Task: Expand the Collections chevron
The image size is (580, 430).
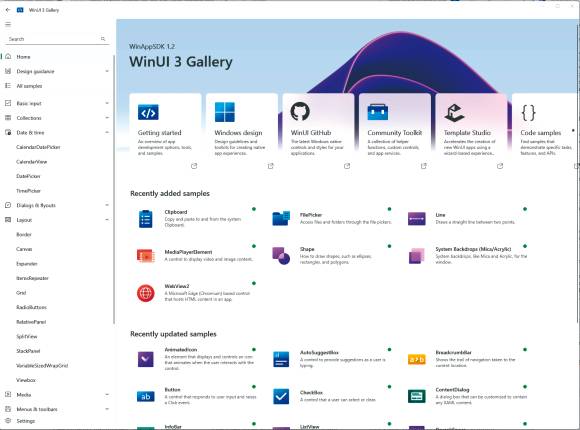Action: click(x=107, y=118)
